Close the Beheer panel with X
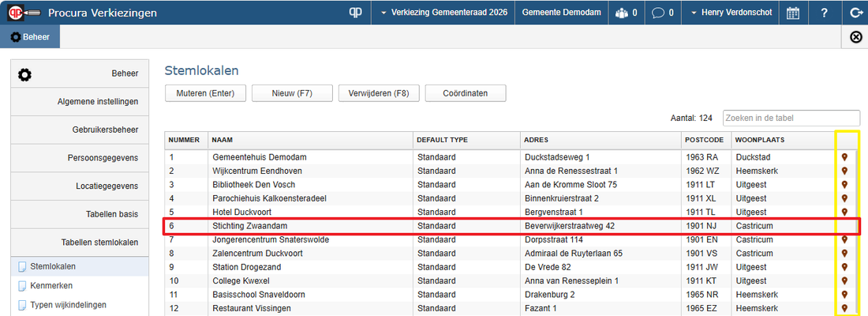 pyautogui.click(x=855, y=37)
